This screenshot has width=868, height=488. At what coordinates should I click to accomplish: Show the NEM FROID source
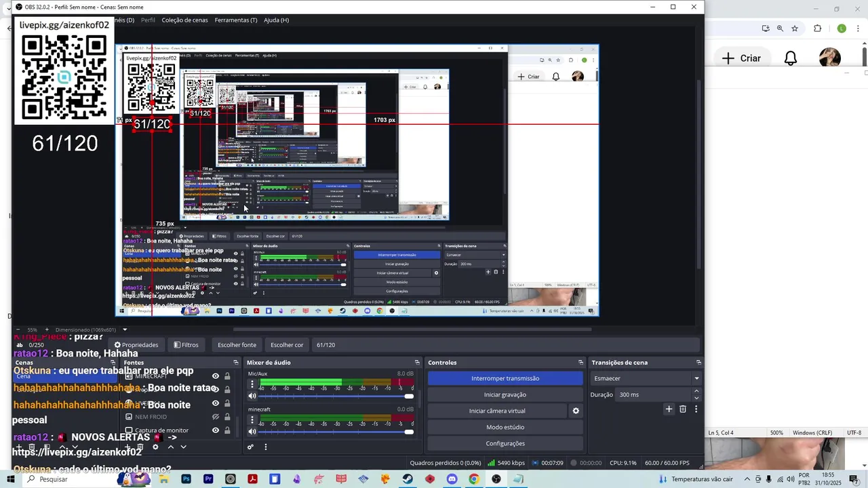216,417
